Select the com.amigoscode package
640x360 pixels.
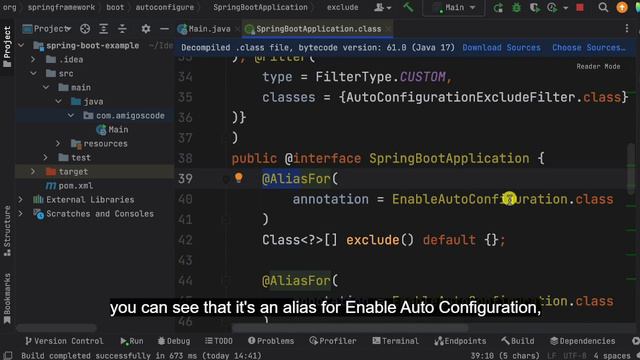pos(124,116)
